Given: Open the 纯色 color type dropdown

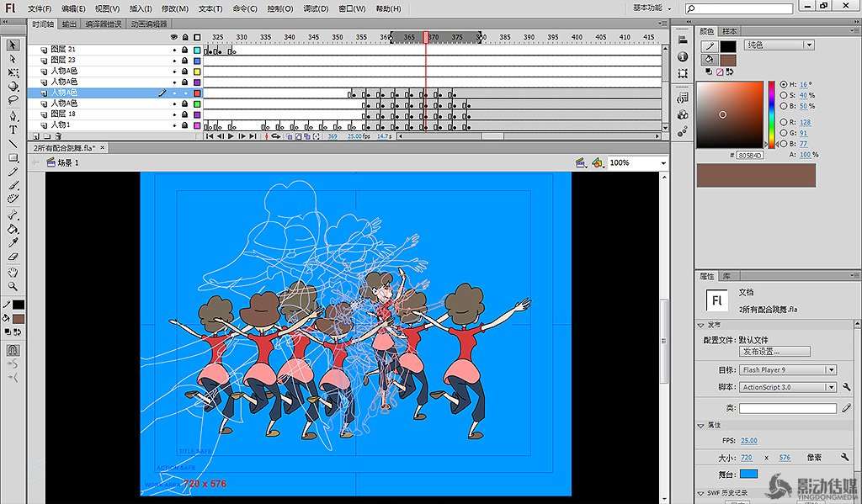Looking at the screenshot, I should pyautogui.click(x=778, y=45).
